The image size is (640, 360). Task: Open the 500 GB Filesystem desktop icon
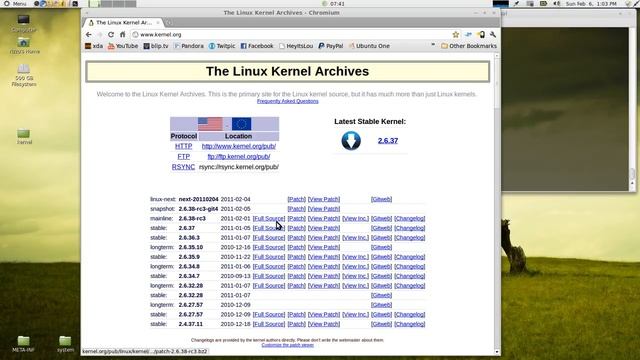[24, 76]
